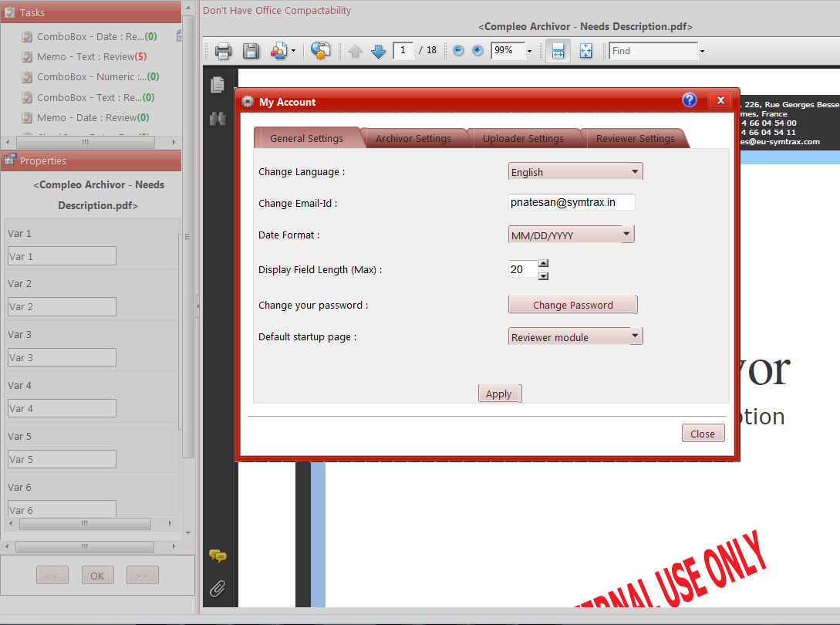Viewport: 840px width, 625px height.
Task: Switch to Archivor Settings tab
Action: pyautogui.click(x=413, y=138)
